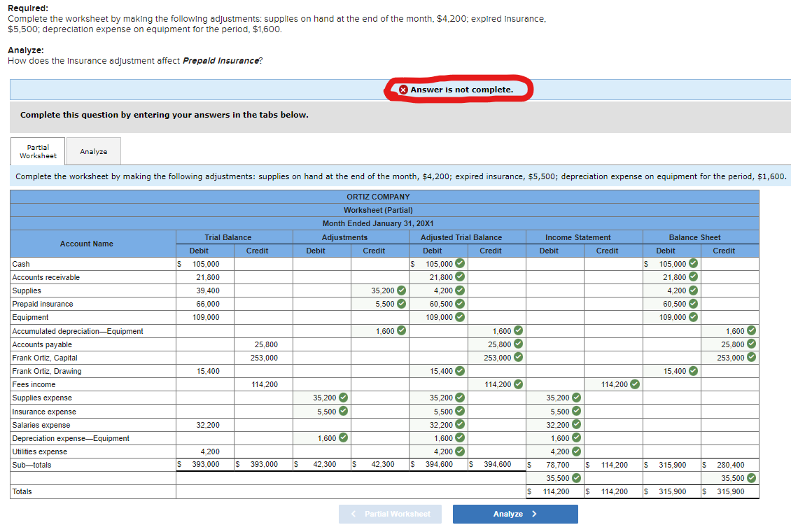The image size is (791, 532).
Task: Click the checkmark on Balance Sheet 35,500 credit
Action: (750, 477)
